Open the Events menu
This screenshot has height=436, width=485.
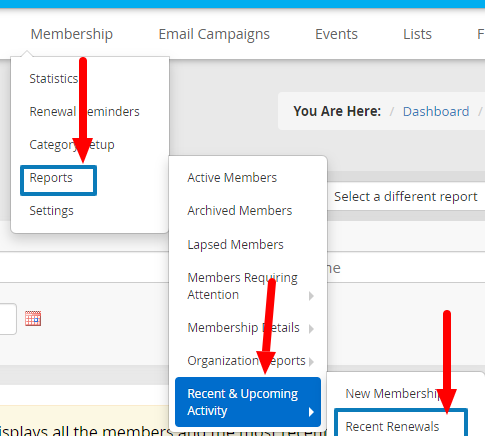(x=336, y=34)
